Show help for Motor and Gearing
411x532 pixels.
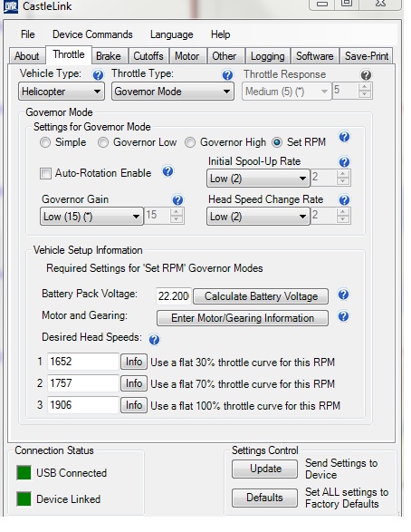(x=343, y=316)
